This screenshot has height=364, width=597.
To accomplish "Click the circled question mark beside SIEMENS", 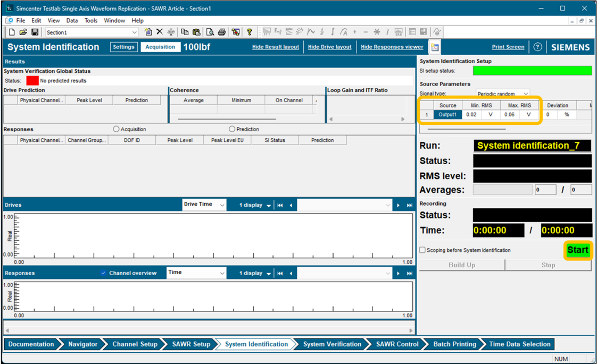I will coord(537,47).
